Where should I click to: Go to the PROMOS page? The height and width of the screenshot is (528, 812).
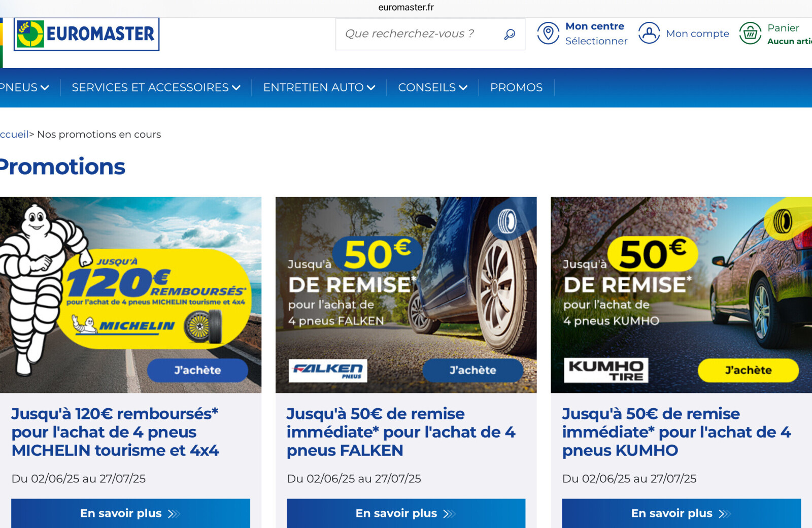(x=516, y=87)
